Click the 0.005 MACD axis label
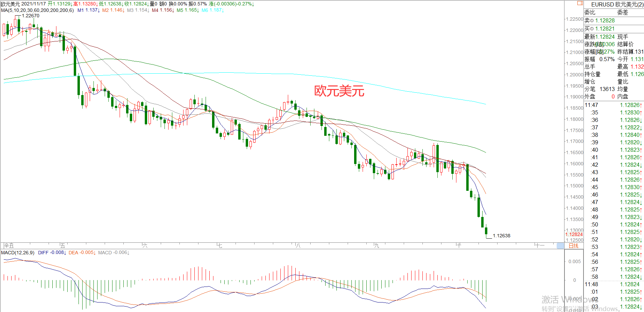The width and height of the screenshot is (644, 312). click(575, 261)
